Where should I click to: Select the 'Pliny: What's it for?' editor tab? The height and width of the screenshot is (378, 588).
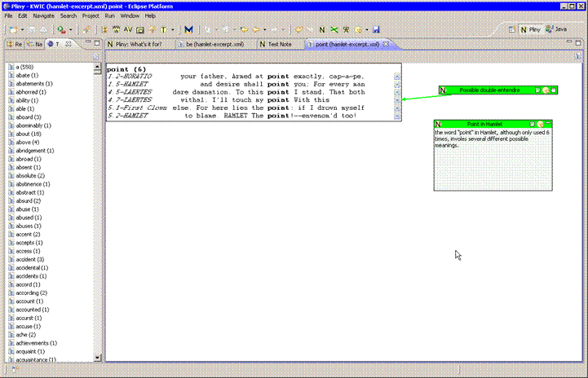(x=139, y=44)
